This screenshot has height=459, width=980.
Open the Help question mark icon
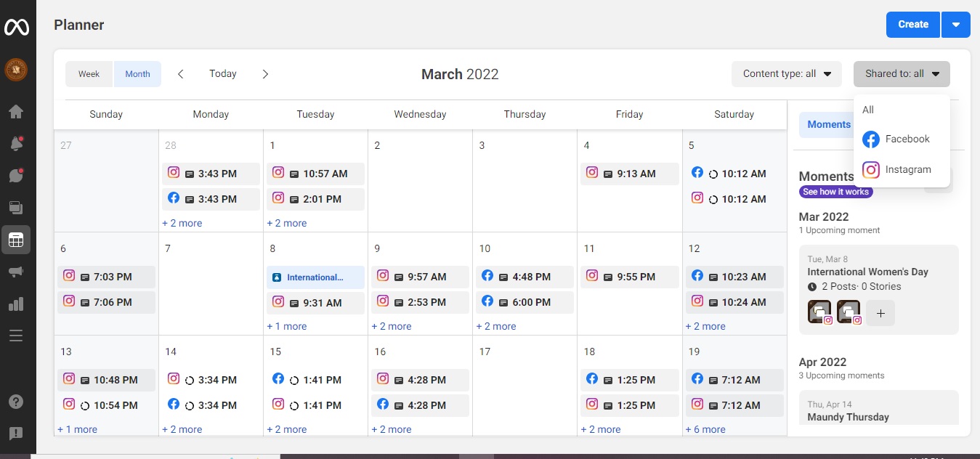tap(15, 402)
